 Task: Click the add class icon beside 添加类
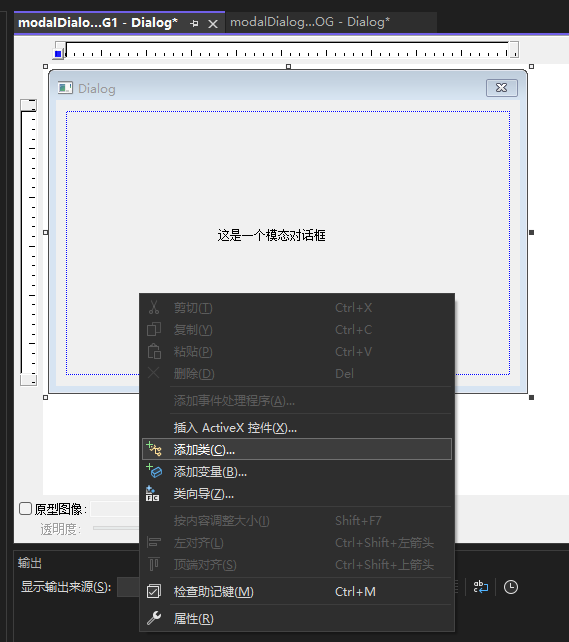click(154, 449)
